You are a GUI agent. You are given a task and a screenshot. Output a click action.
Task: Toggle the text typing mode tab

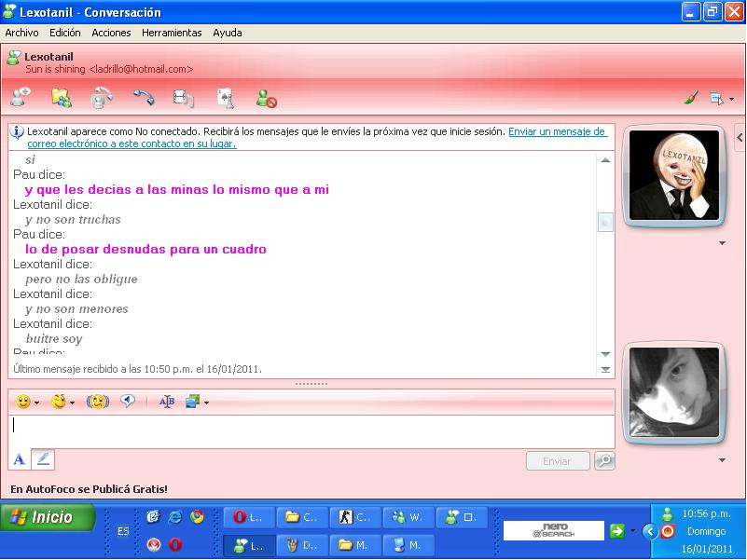[20, 459]
